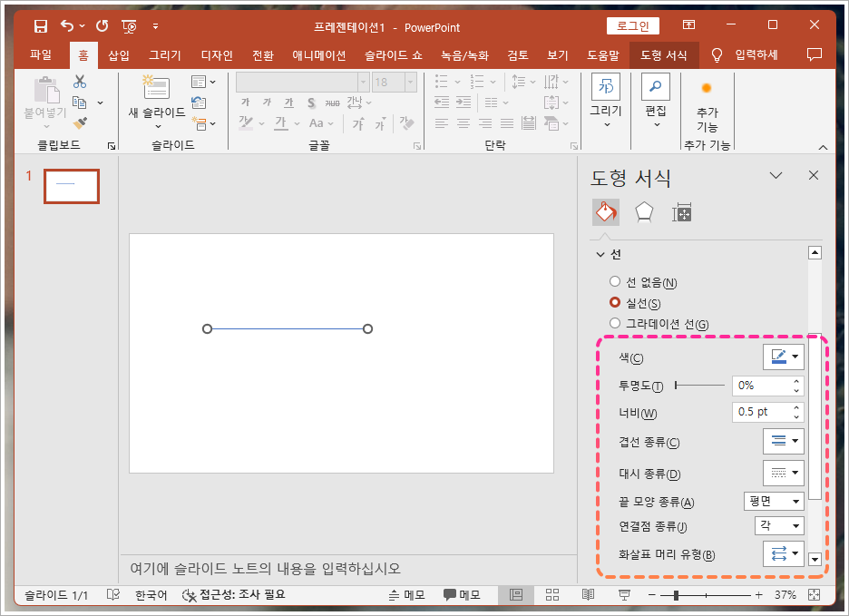849x616 pixels.
Task: Close the 도형 서식 format pane
Action: 814,175
